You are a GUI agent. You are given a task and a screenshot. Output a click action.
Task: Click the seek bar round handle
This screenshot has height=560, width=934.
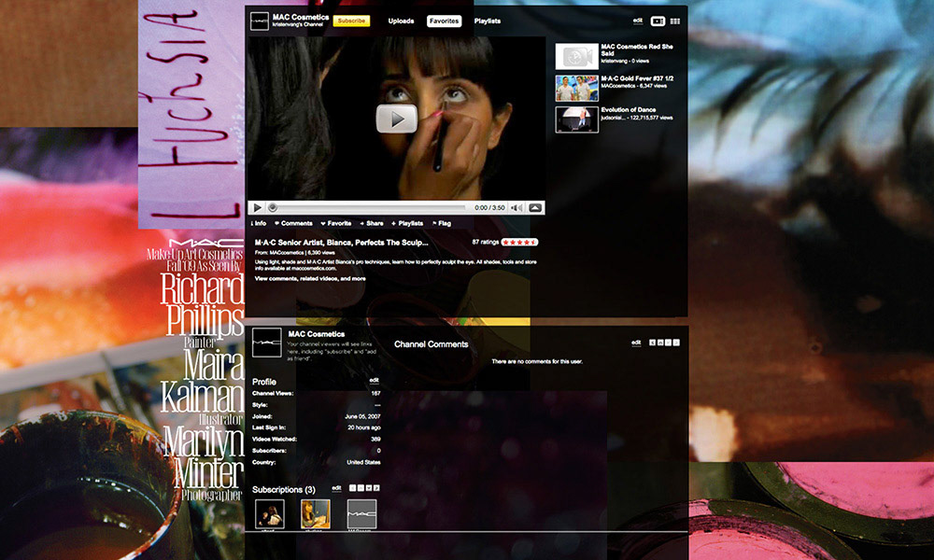click(x=273, y=208)
